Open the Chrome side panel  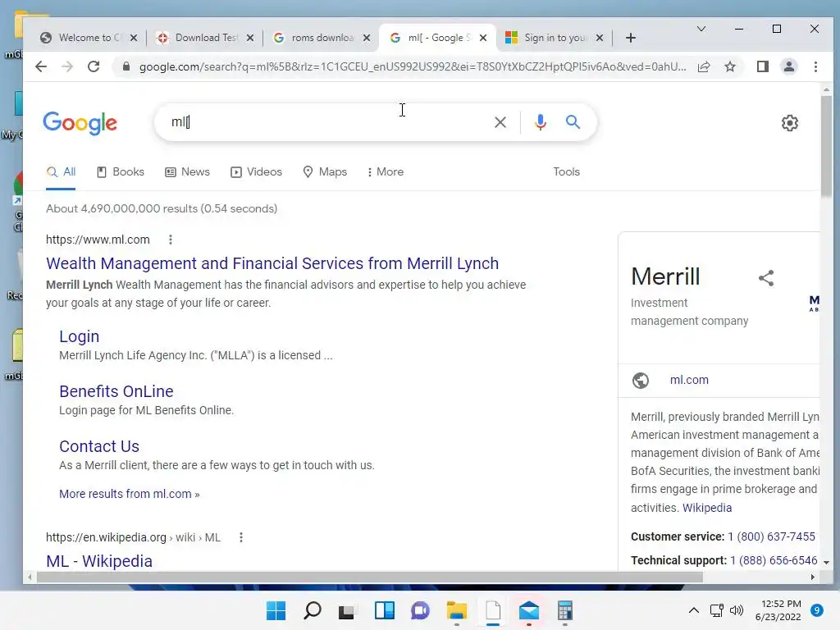tap(762, 66)
